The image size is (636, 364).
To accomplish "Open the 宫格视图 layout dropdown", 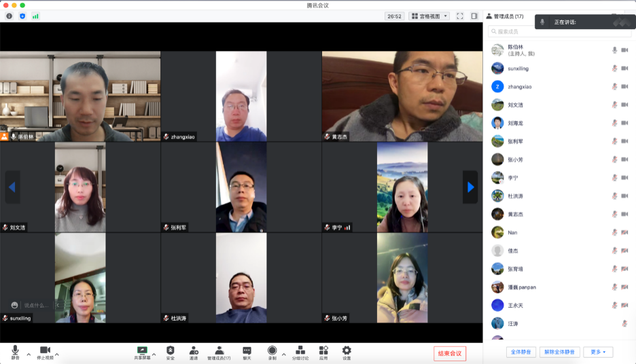I will (429, 16).
